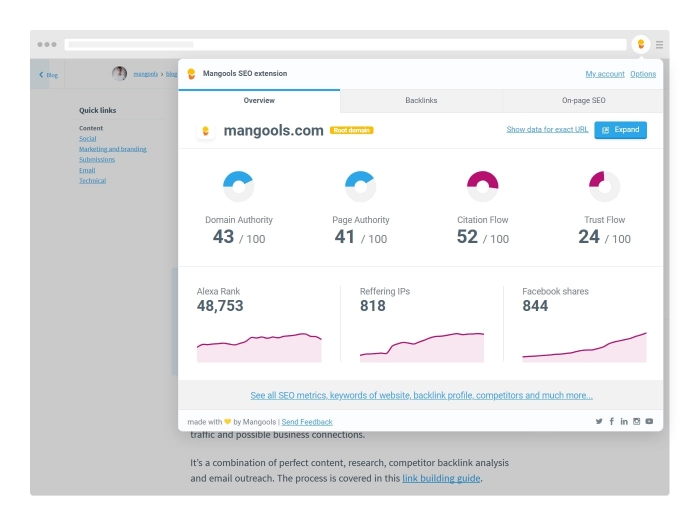The image size is (700, 525).
Task: Click Social in Quick links
Action: (x=88, y=139)
